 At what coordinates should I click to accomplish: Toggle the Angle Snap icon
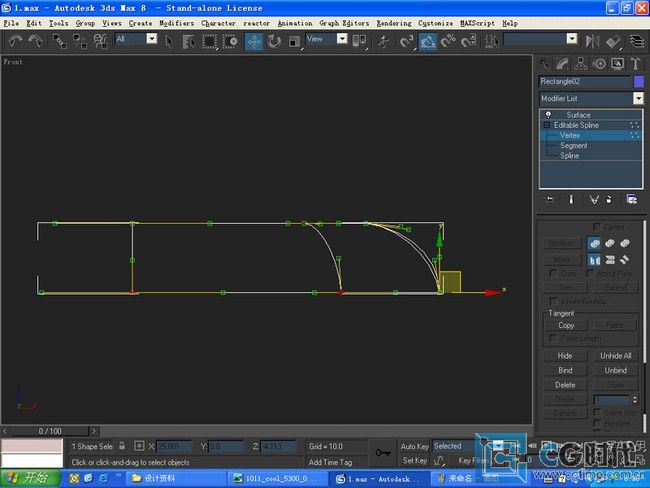pos(428,41)
